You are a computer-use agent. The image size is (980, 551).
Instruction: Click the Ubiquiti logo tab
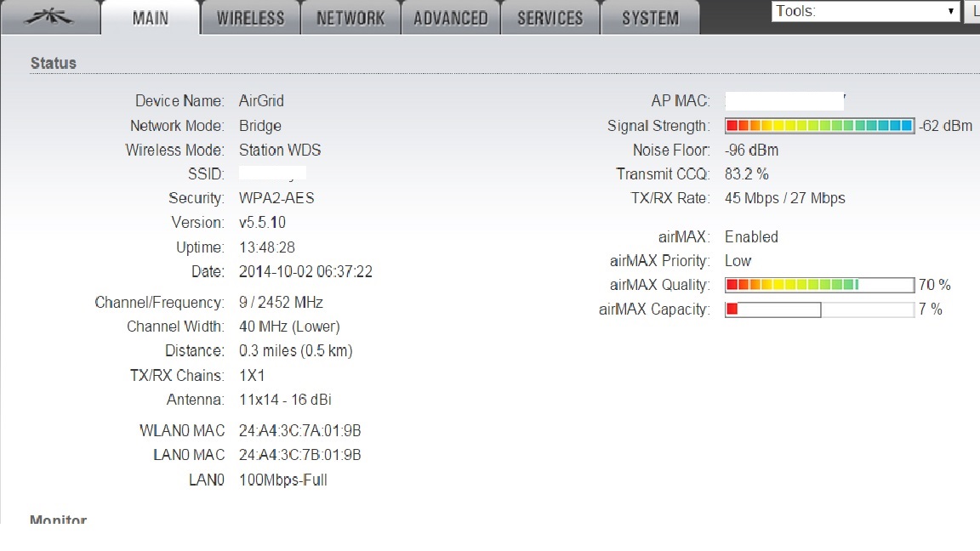50,18
